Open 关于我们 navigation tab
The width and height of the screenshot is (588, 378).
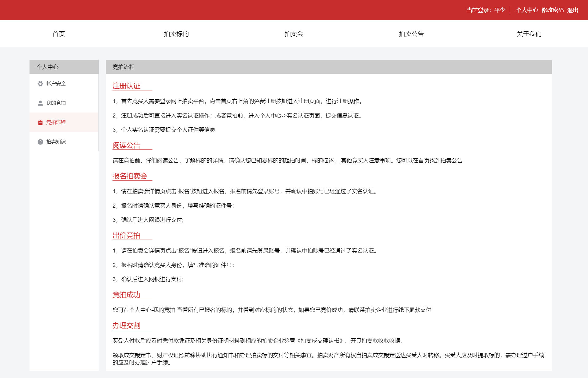click(x=529, y=34)
